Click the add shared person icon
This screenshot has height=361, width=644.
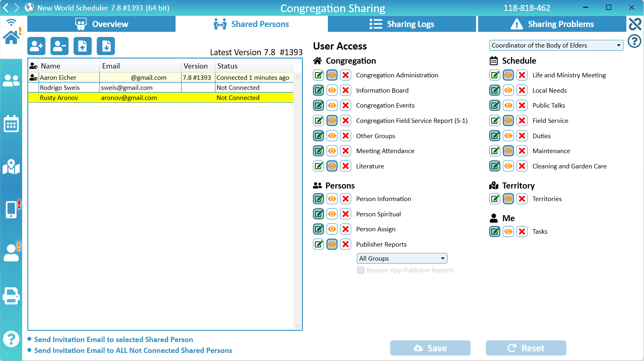click(36, 46)
